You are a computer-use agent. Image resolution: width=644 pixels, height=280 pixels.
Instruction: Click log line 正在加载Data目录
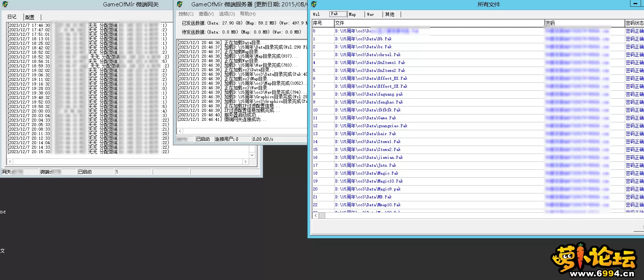(x=222, y=43)
